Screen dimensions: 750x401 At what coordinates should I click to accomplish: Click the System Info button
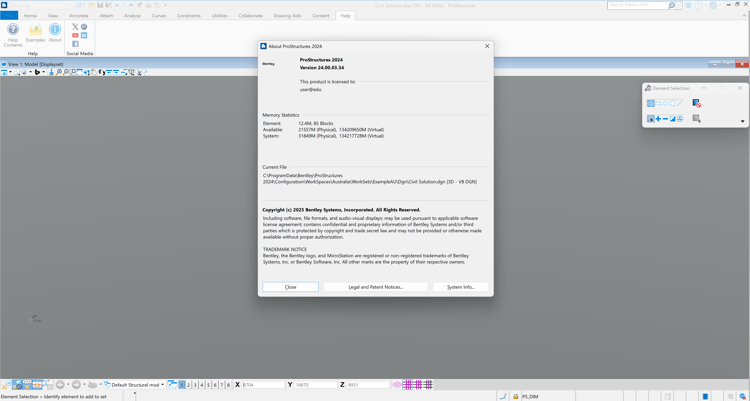pos(461,287)
